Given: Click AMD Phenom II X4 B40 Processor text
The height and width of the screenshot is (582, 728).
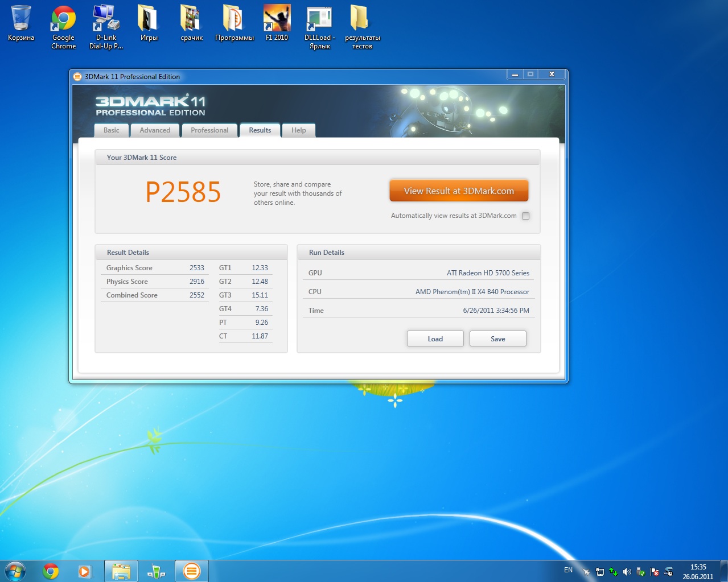Looking at the screenshot, I should [472, 292].
